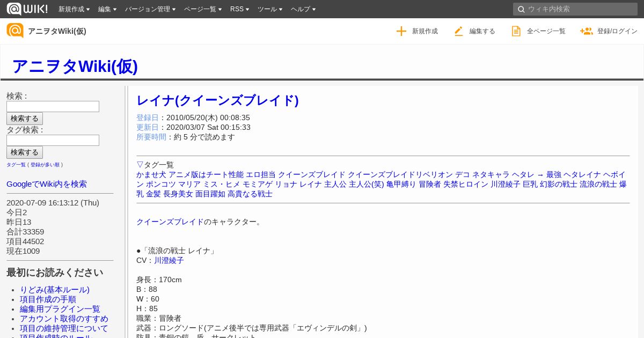Screen dimensions: 644x338
Task: Open the マリア tag
Action: 189,184
